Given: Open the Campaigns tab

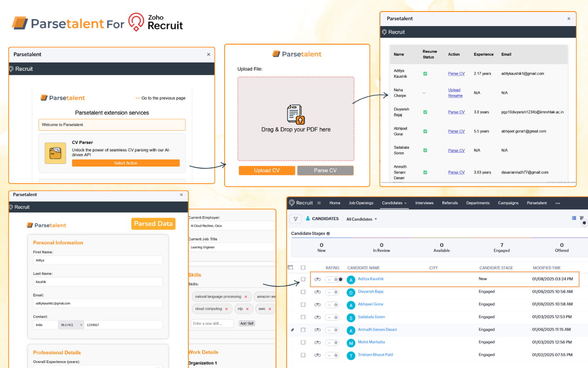Looking at the screenshot, I should [x=508, y=203].
